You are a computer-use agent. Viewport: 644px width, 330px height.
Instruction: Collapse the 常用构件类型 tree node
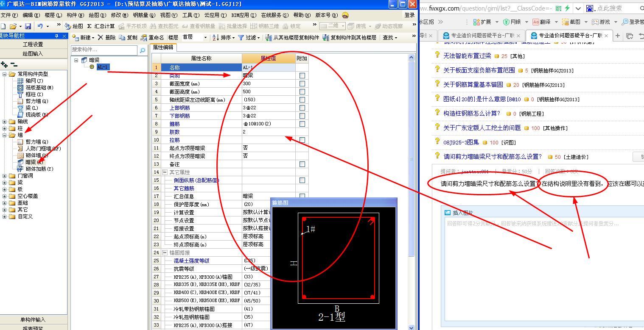click(x=5, y=74)
